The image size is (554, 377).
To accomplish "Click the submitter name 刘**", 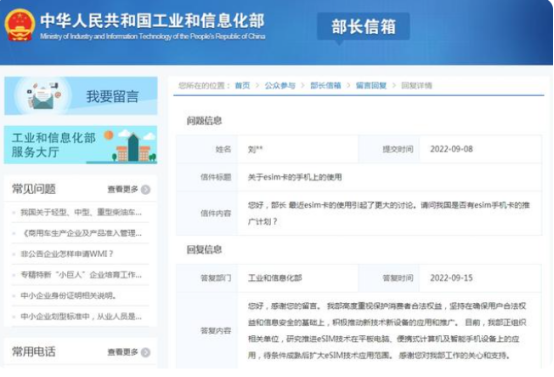I will click(x=255, y=149).
